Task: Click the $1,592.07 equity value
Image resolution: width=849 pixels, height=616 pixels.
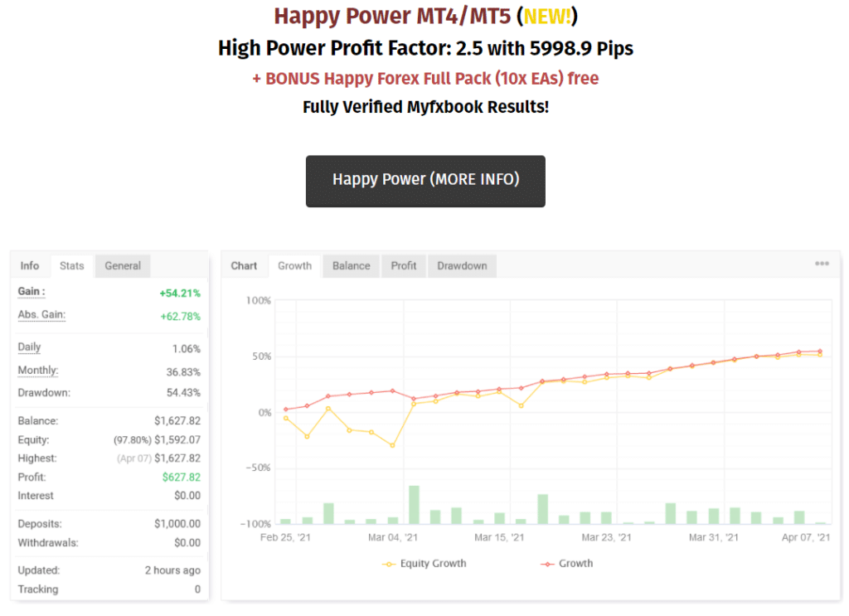Action: click(x=177, y=440)
